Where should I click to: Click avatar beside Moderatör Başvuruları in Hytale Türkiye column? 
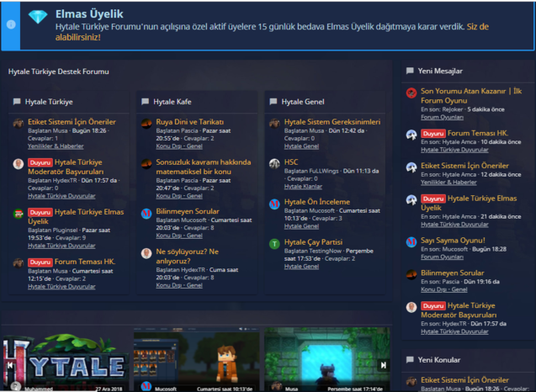(19, 164)
